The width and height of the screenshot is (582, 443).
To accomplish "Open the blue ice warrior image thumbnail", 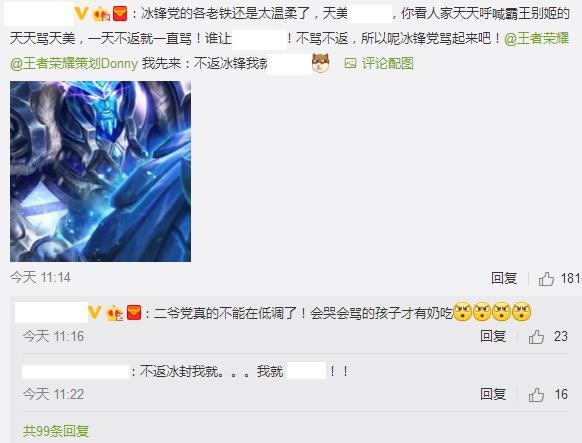I will 101,171.
